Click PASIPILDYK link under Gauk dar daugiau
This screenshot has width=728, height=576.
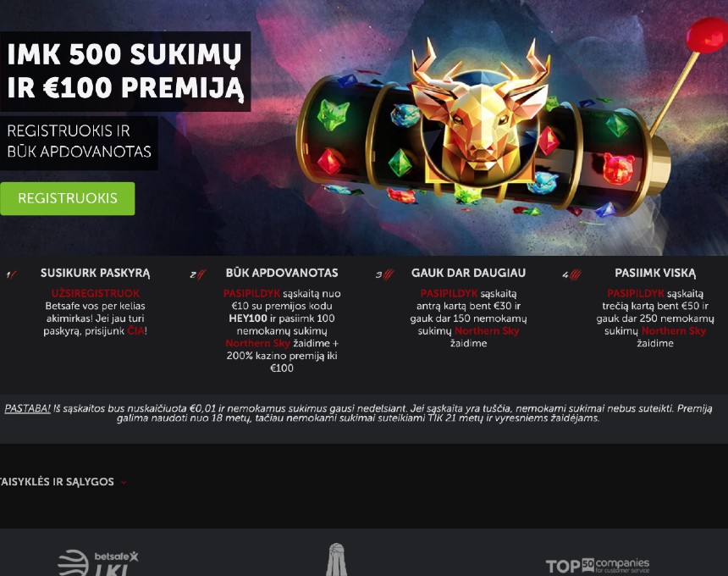(449, 294)
